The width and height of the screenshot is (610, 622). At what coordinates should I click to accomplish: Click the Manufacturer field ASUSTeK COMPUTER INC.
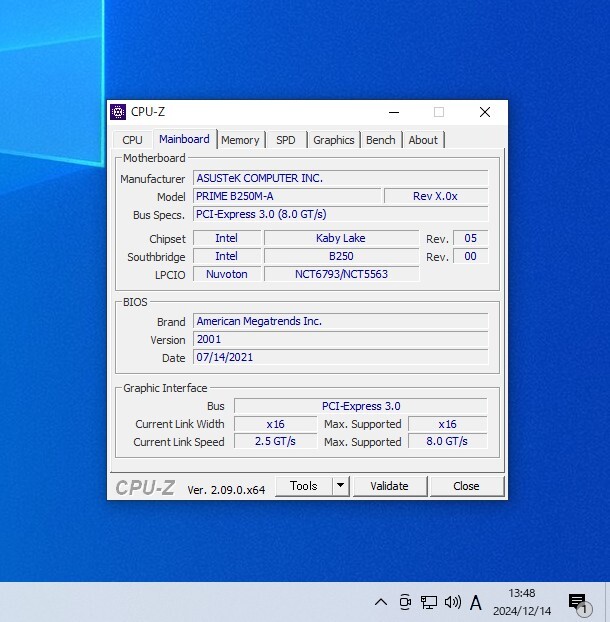click(341, 178)
